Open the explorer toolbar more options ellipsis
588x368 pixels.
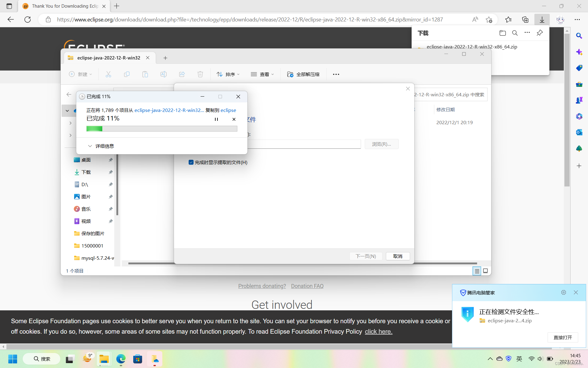pyautogui.click(x=336, y=74)
